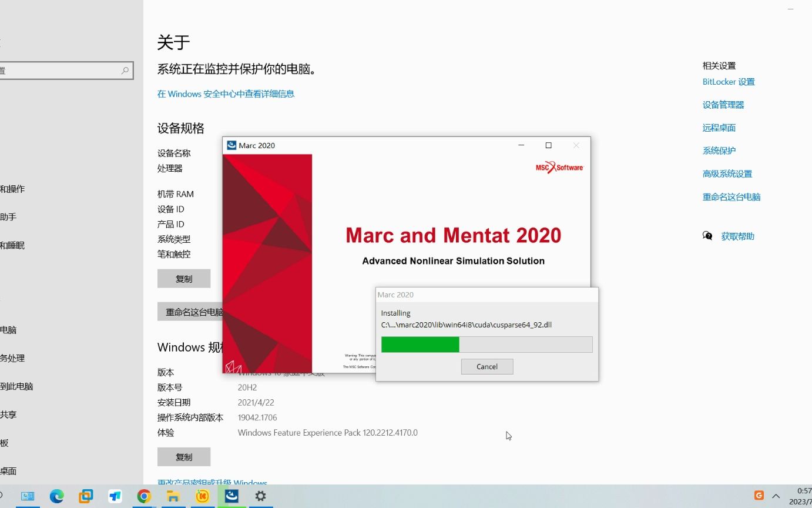Click orange G input method tray icon
The width and height of the screenshot is (812, 508).
tap(759, 496)
